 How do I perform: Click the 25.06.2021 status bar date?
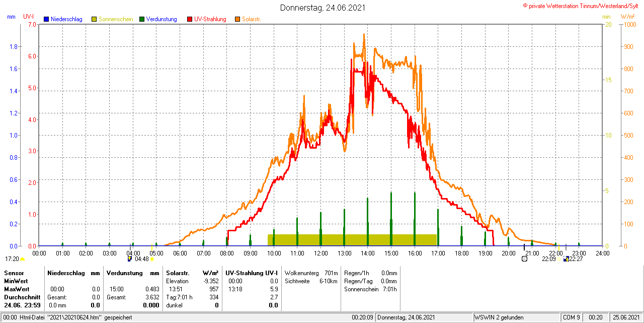tap(625, 317)
